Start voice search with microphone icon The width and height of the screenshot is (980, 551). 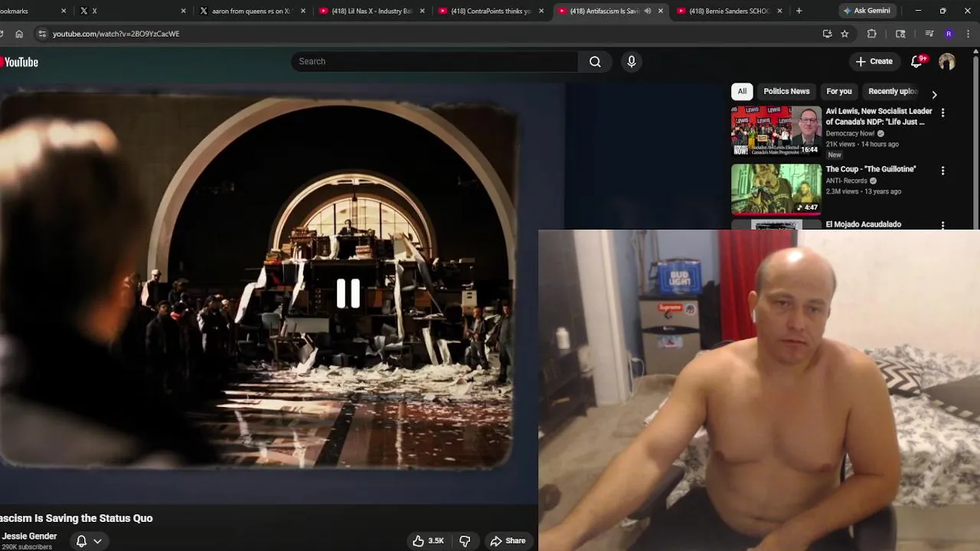pos(632,61)
